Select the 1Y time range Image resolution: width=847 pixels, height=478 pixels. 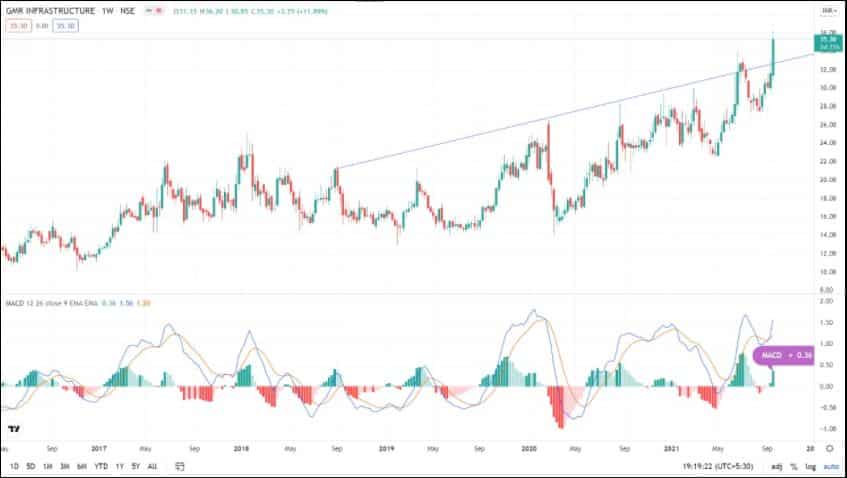click(119, 466)
